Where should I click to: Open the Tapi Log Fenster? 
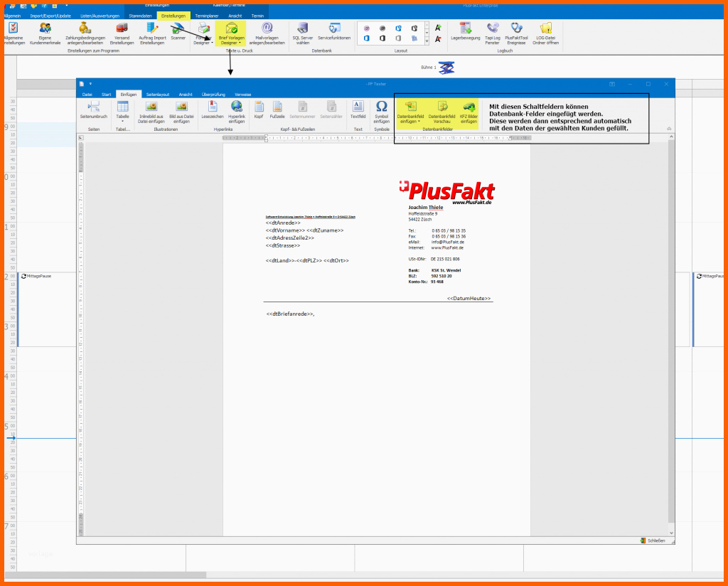(493, 33)
